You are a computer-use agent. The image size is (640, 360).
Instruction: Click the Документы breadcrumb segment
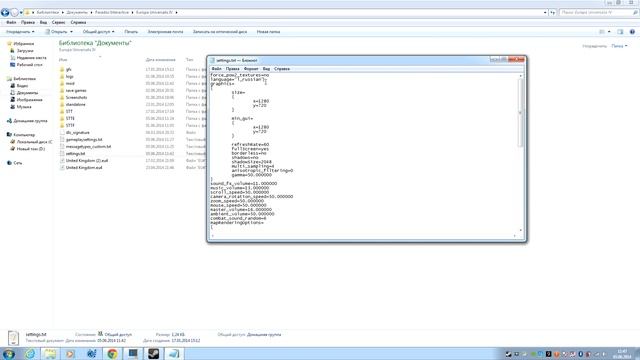point(77,13)
